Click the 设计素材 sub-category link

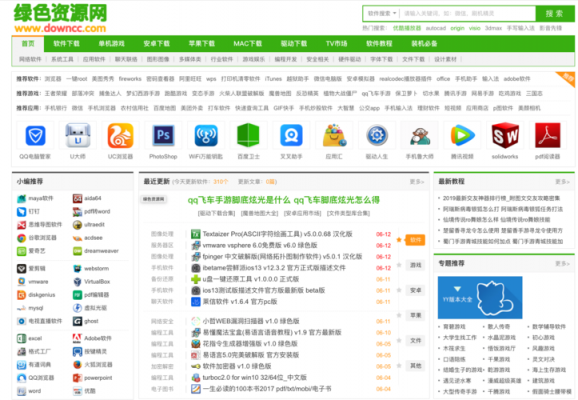coord(445,59)
